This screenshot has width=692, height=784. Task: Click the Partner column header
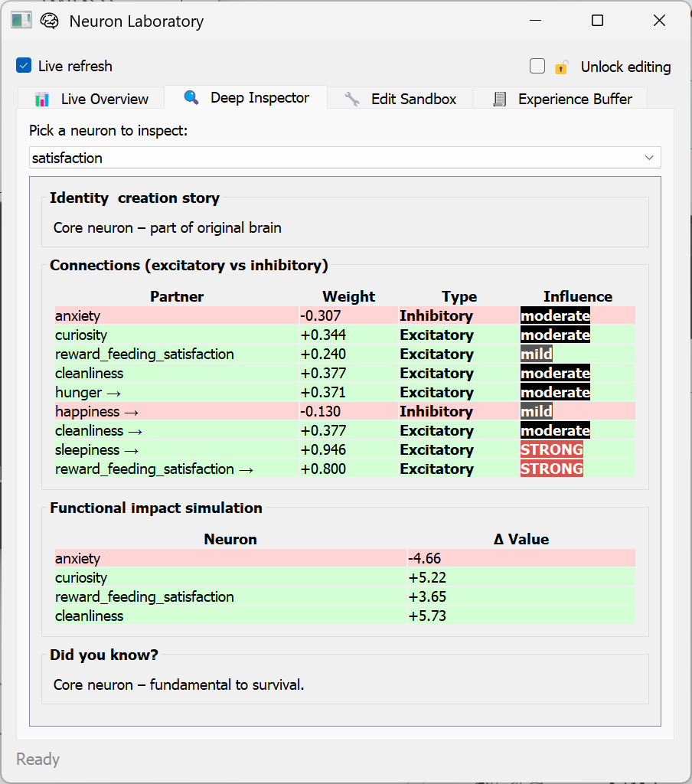point(177,296)
